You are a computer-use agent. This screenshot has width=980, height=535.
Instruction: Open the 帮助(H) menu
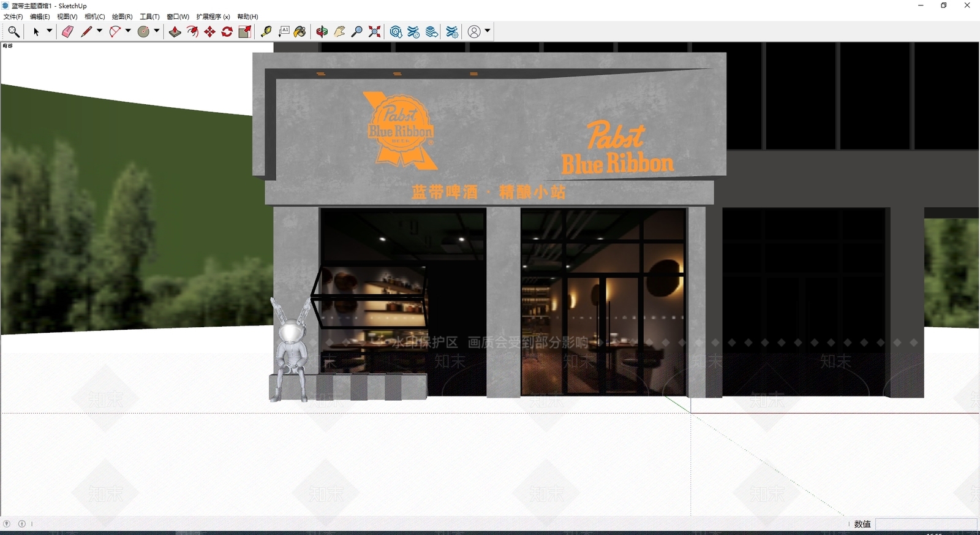coord(248,17)
